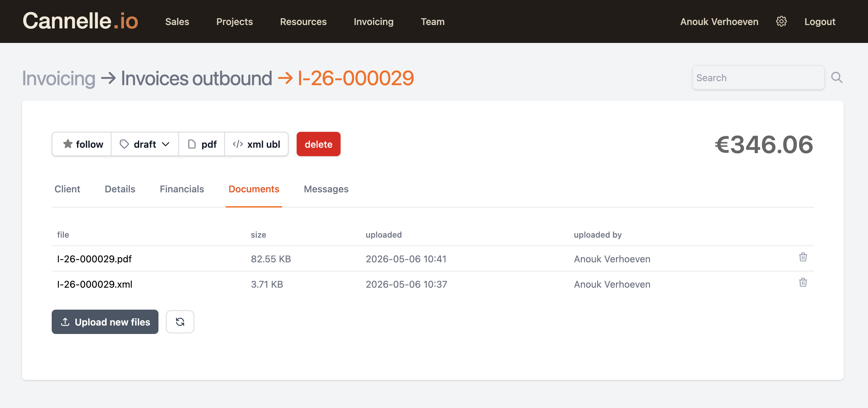Screen dimensions: 868x408
Task: Click the red delete button
Action: click(319, 144)
